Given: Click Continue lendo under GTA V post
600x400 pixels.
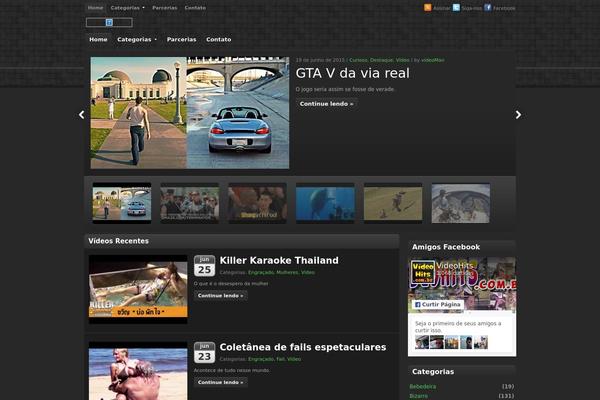Looking at the screenshot, I should pos(326,104).
